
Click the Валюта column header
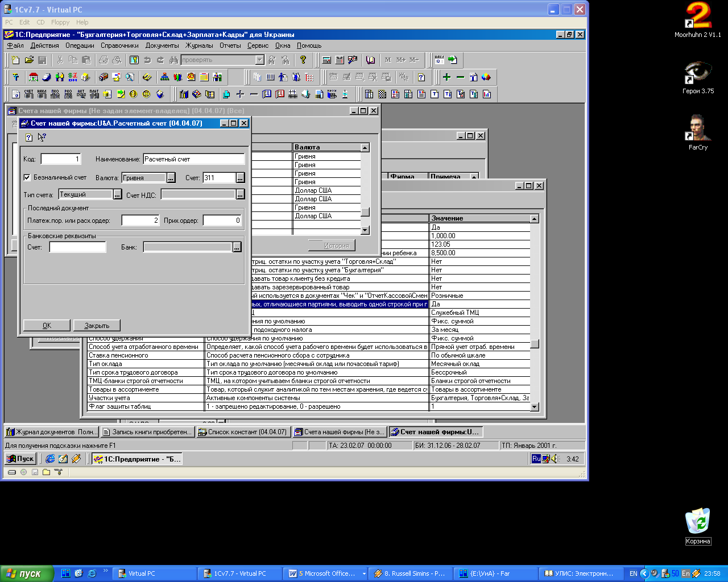[x=327, y=147]
